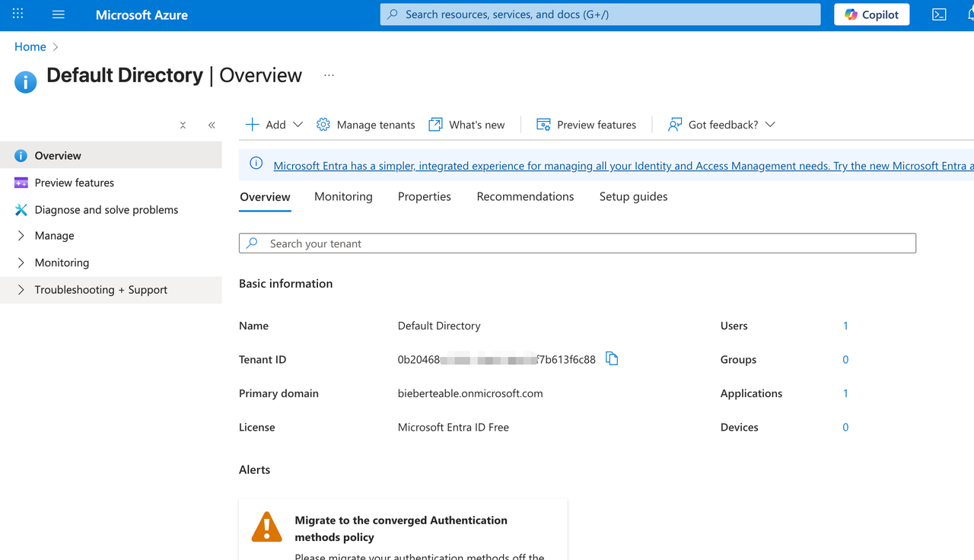The width and height of the screenshot is (974, 560).
Task: Click the sidebar expand/collapse-all arrows icon
Action: tap(183, 125)
